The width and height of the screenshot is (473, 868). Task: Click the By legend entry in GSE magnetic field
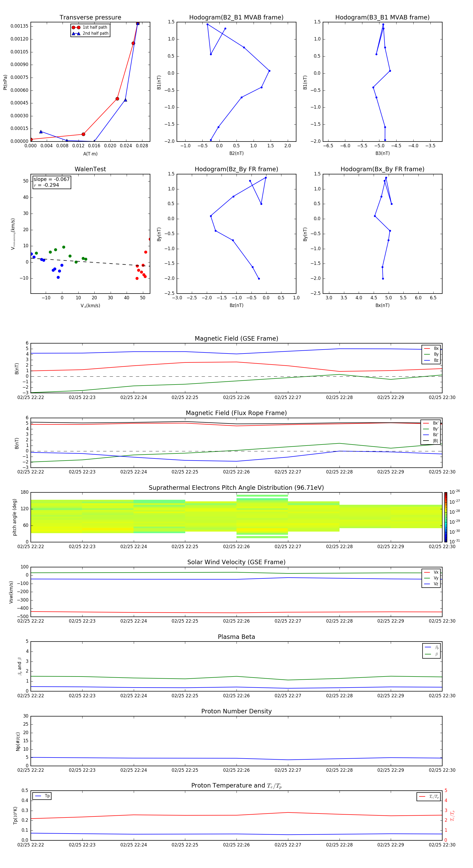tap(431, 354)
